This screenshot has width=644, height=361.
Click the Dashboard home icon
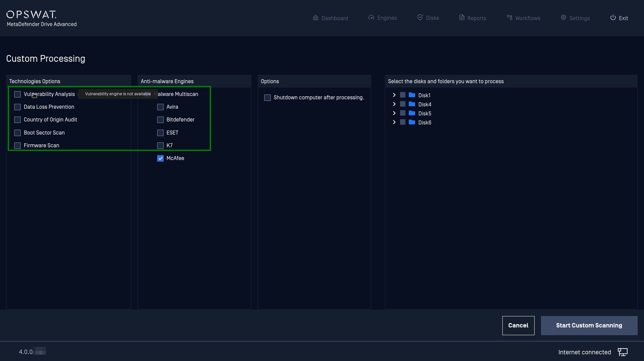pos(315,18)
